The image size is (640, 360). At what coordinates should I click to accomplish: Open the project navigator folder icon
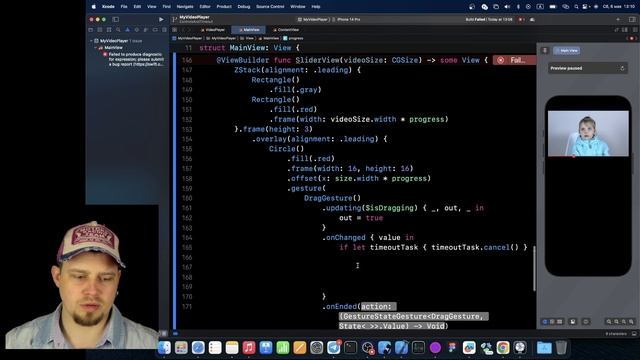pos(91,30)
